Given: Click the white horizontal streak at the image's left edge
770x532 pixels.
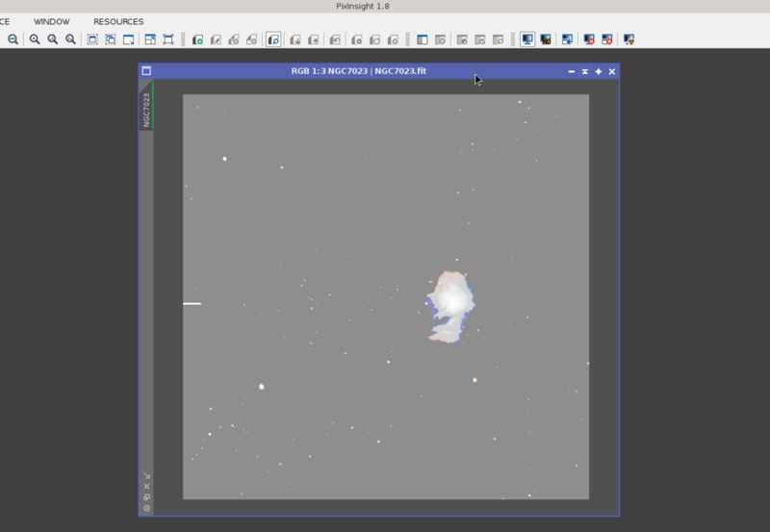Looking at the screenshot, I should coord(192,303).
